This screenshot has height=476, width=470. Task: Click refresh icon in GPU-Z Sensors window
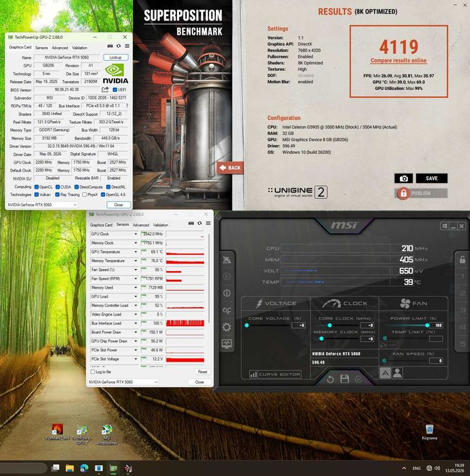point(200,223)
